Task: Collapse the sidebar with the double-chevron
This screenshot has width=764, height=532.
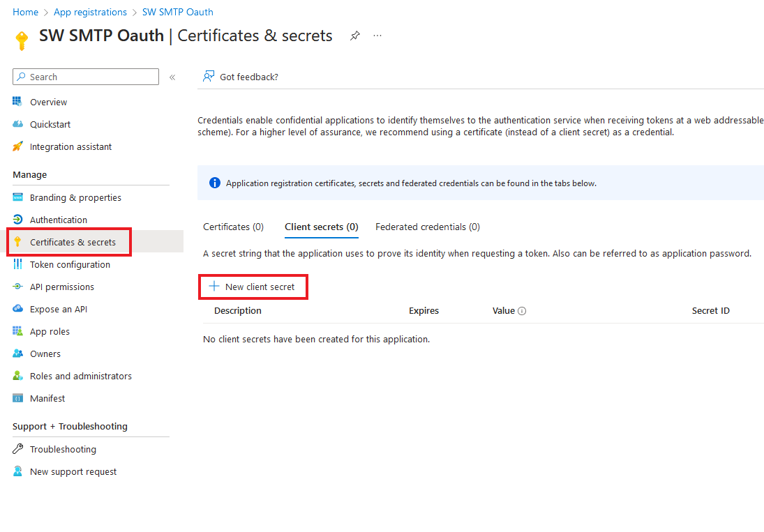Action: click(172, 77)
